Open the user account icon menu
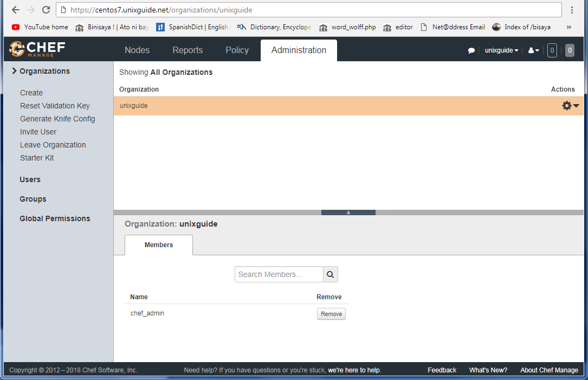 pyautogui.click(x=534, y=50)
